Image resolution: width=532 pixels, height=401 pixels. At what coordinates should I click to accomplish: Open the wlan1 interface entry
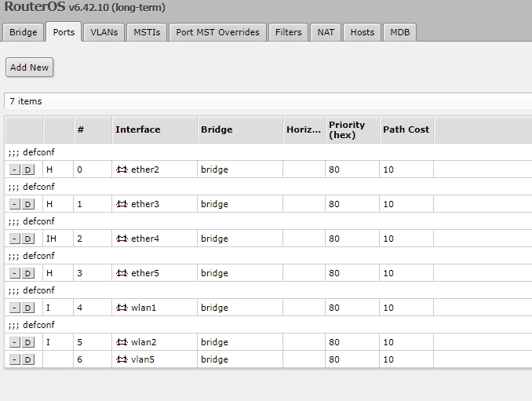point(144,308)
